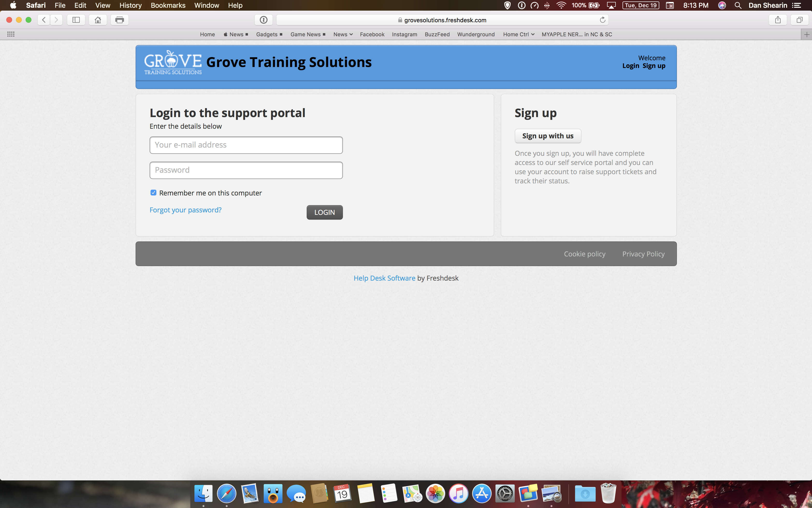Open System Preferences gear in Dock
This screenshot has width=812, height=508.
[x=505, y=493]
